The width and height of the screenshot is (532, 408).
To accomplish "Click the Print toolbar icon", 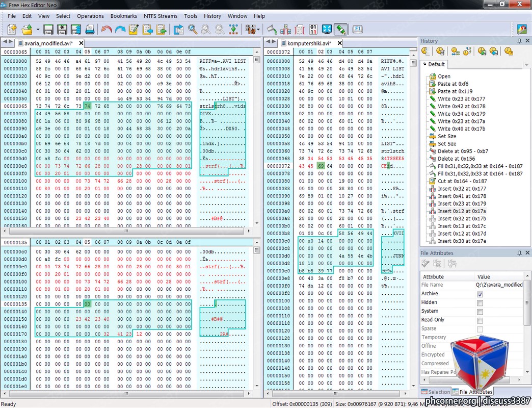I will pyautogui.click(x=90, y=30).
